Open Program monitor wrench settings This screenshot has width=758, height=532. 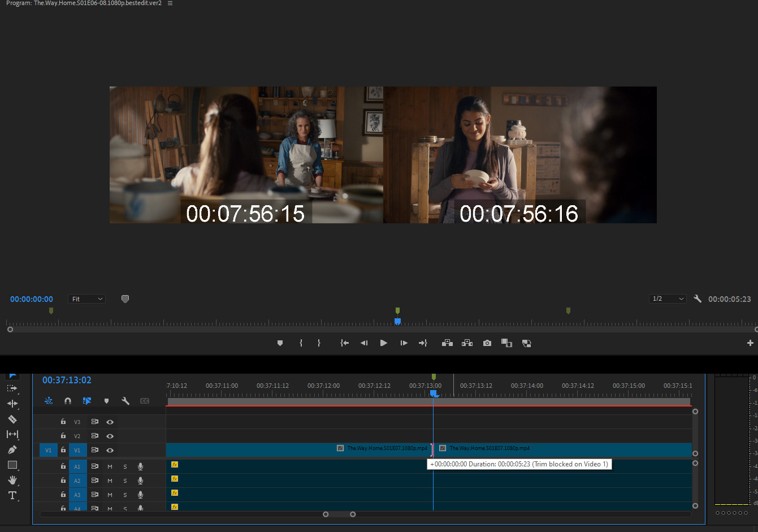pyautogui.click(x=698, y=299)
